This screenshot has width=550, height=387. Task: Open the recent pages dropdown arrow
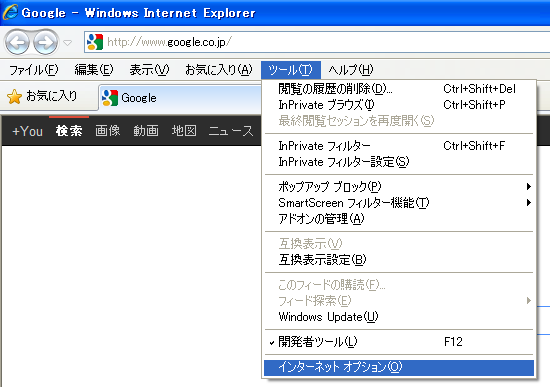pyautogui.click(x=68, y=43)
